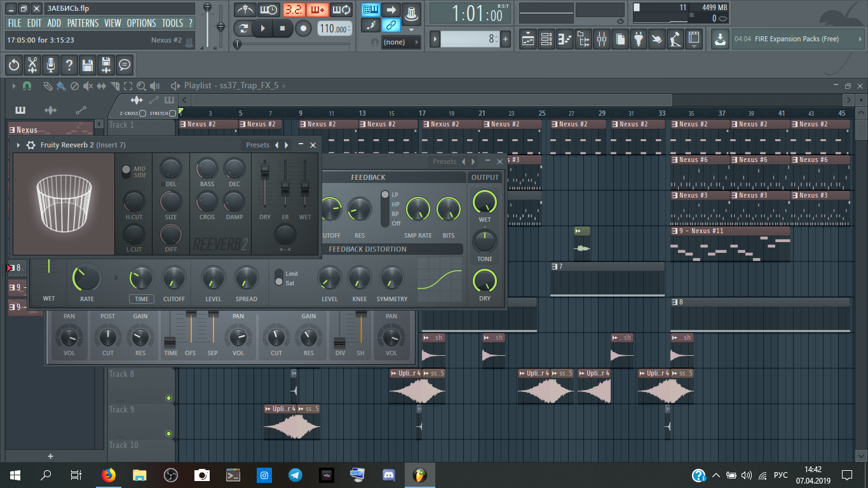Toggle the playlist snap magnet icon

coord(27,86)
